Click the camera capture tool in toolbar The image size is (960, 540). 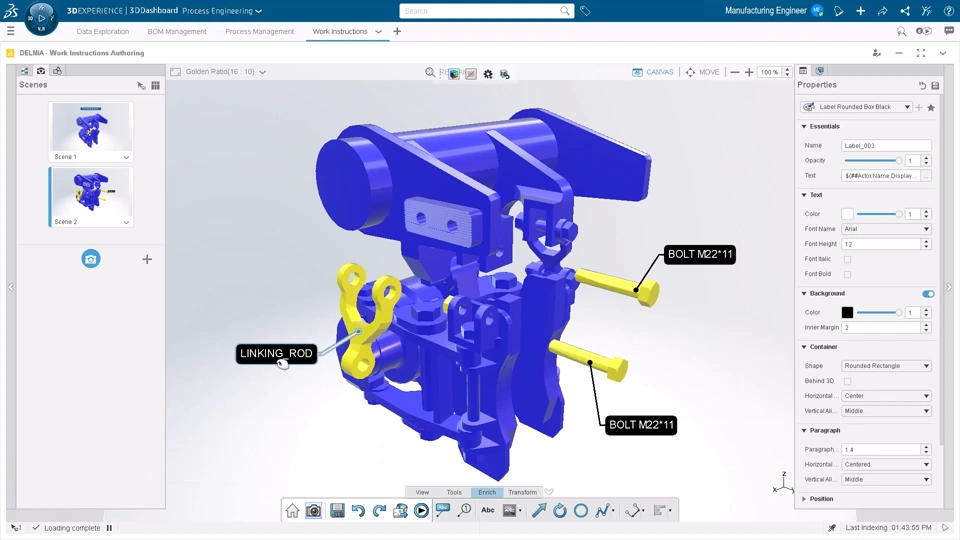tap(313, 511)
